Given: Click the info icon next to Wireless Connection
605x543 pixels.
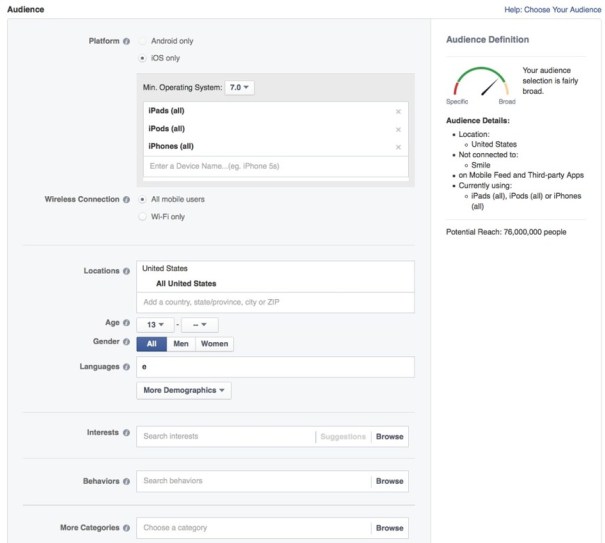Looking at the screenshot, I should pyautogui.click(x=127, y=199).
